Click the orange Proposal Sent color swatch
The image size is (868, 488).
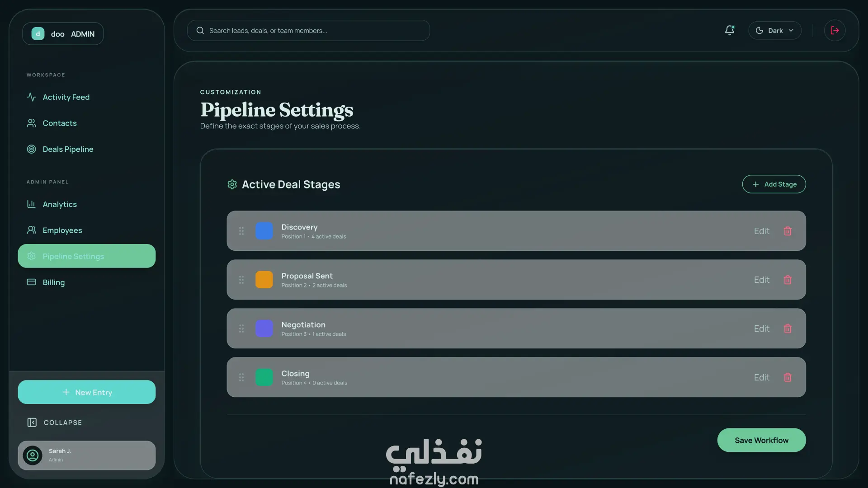coord(264,280)
